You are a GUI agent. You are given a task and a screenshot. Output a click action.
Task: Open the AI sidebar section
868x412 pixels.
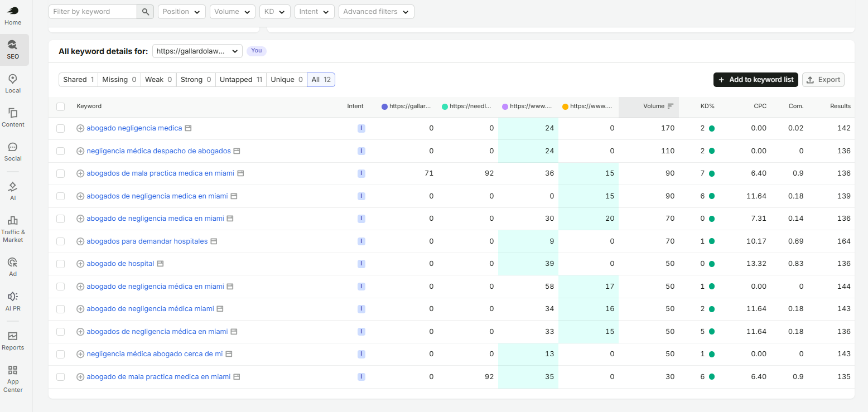13,191
